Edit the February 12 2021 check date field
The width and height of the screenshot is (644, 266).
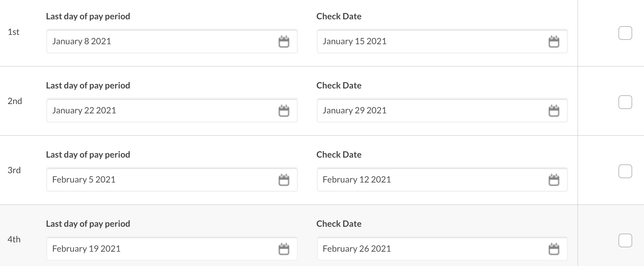pos(442,179)
